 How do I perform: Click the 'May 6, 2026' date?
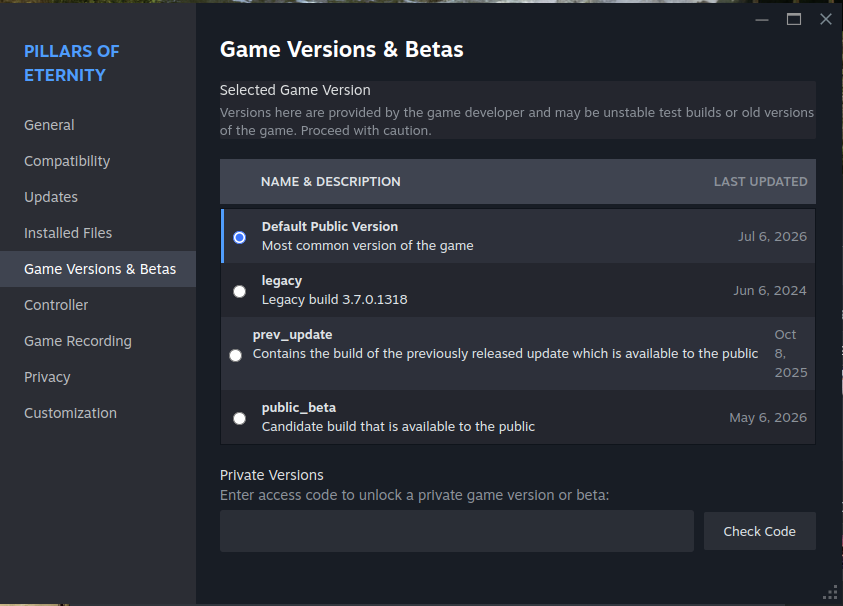coord(768,418)
